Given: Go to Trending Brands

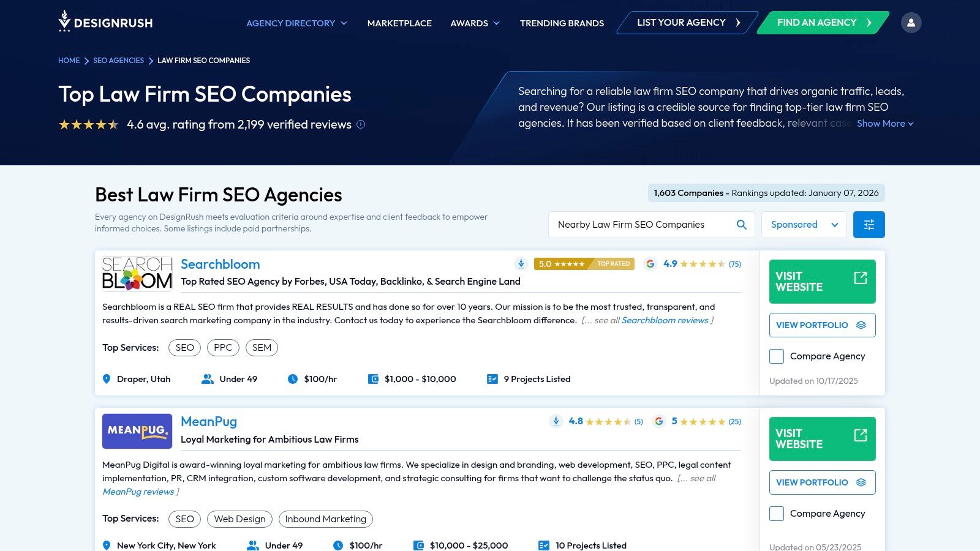Looking at the screenshot, I should [x=561, y=23].
